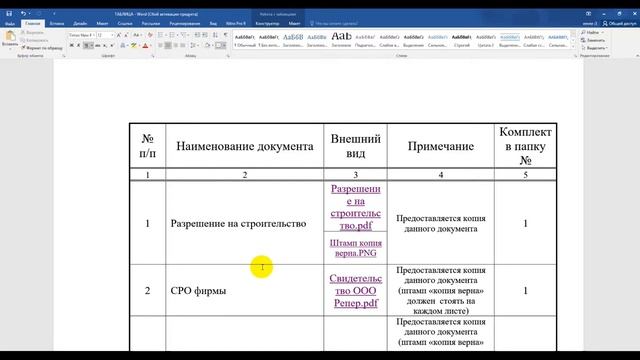Open line spacing options

tap(193, 45)
